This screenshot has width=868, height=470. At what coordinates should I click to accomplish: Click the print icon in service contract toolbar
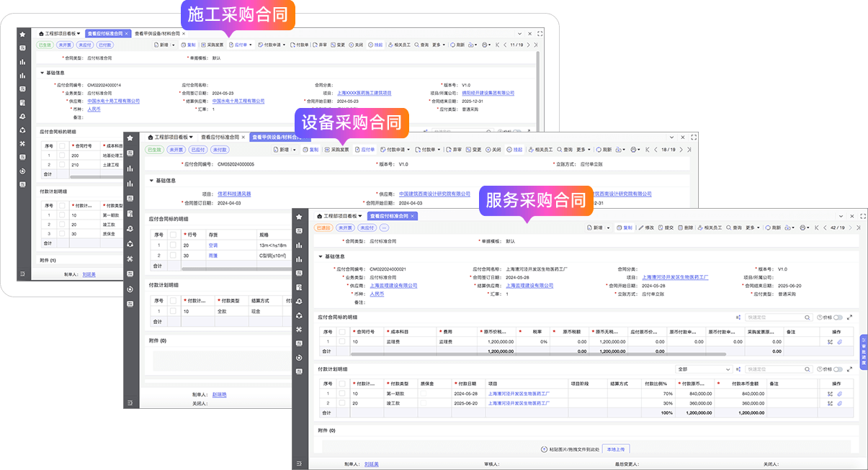click(803, 227)
